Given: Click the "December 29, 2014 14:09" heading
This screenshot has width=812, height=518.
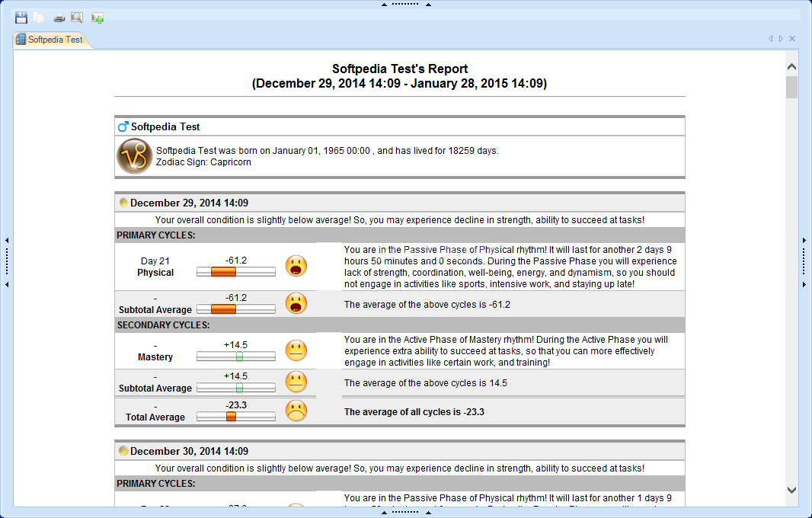Looking at the screenshot, I should tap(189, 203).
